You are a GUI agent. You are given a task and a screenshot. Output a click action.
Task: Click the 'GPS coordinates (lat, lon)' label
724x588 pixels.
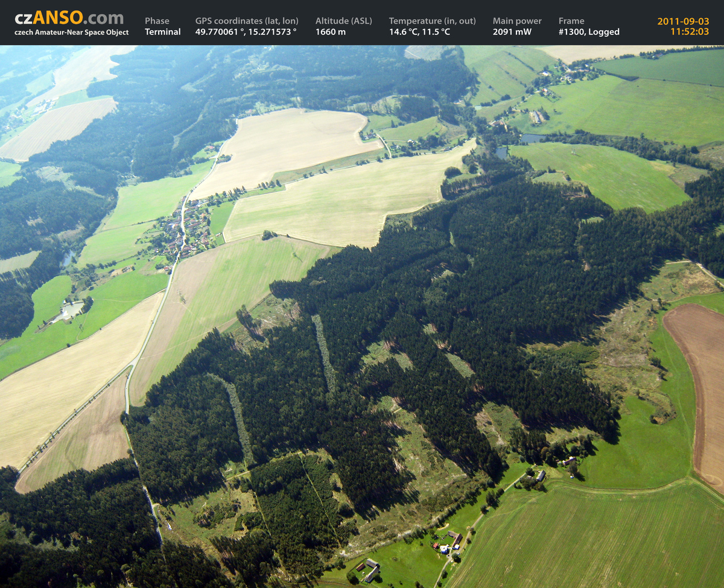[247, 21]
